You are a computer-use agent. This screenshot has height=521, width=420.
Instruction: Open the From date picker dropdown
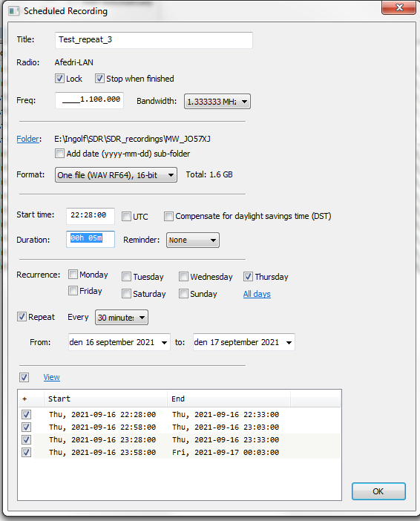click(x=164, y=343)
